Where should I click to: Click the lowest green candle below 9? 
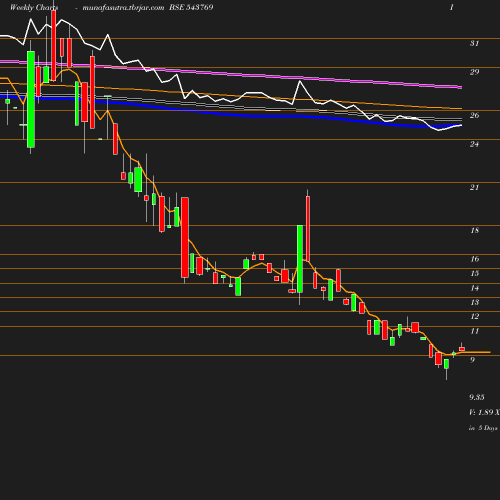446,364
